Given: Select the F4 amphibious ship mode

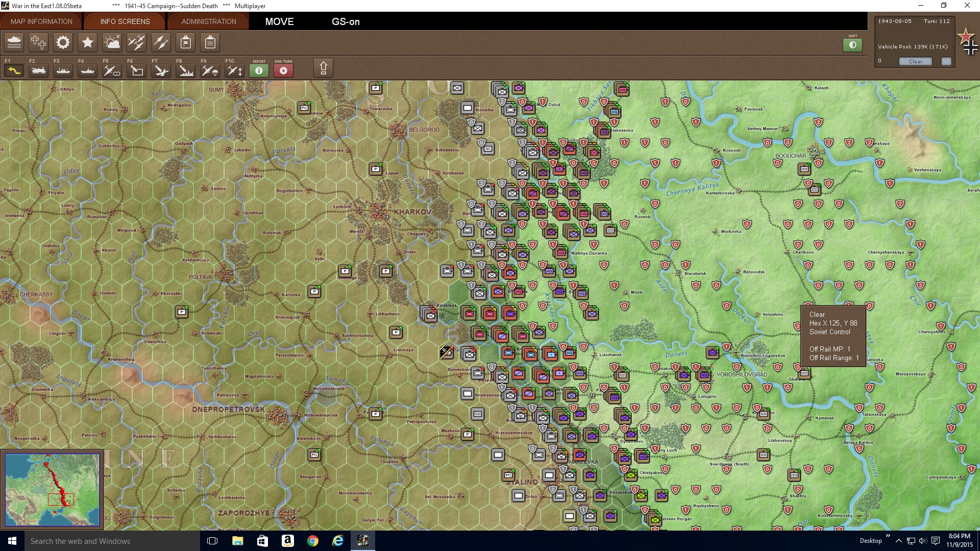Looking at the screenshot, I should (88, 71).
